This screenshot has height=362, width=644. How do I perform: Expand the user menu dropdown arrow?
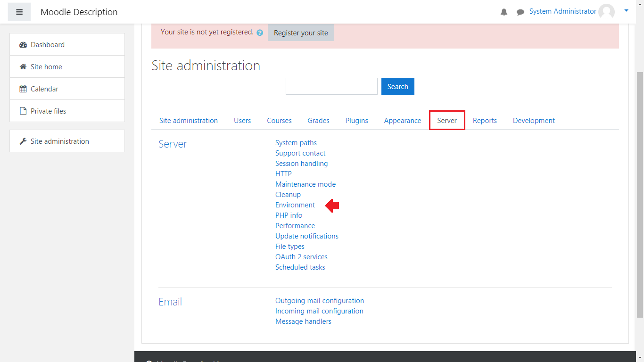[x=626, y=10]
